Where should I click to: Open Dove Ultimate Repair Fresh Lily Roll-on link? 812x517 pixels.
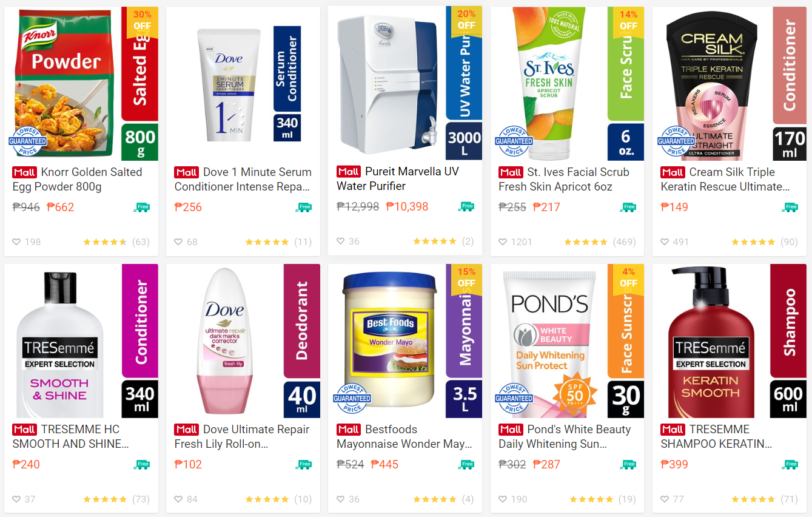tap(242, 437)
